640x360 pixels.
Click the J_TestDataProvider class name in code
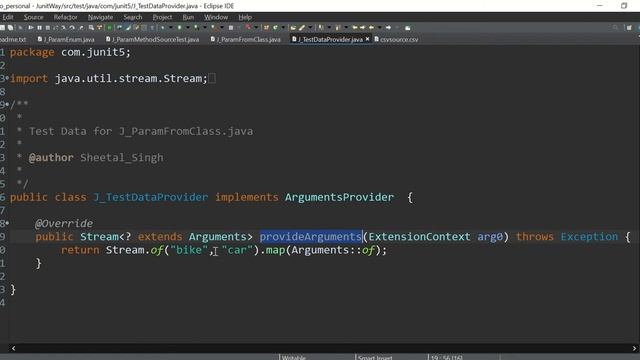151,197
